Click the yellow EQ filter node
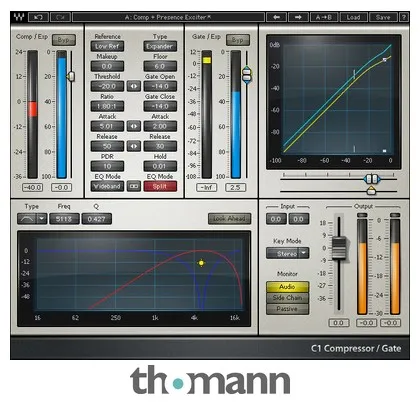The image size is (420, 404). 201,263
